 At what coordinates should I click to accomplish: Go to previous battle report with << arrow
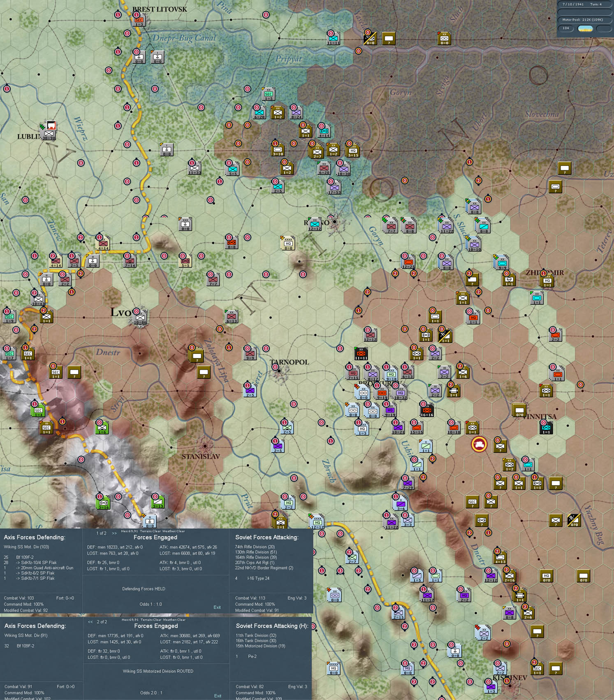[x=90, y=622]
